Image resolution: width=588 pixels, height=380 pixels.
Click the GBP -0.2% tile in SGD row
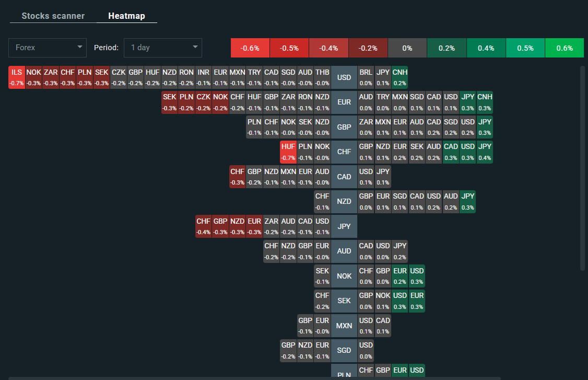(288, 350)
